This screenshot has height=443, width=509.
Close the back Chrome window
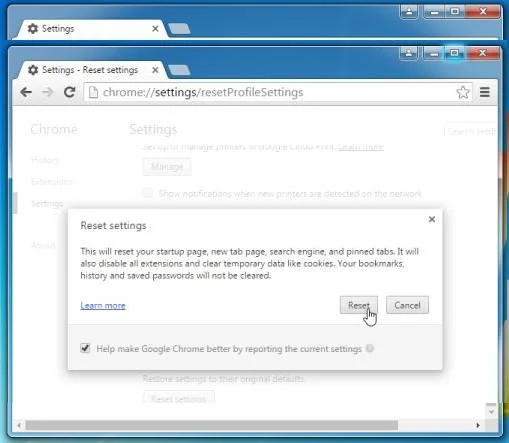tap(483, 12)
